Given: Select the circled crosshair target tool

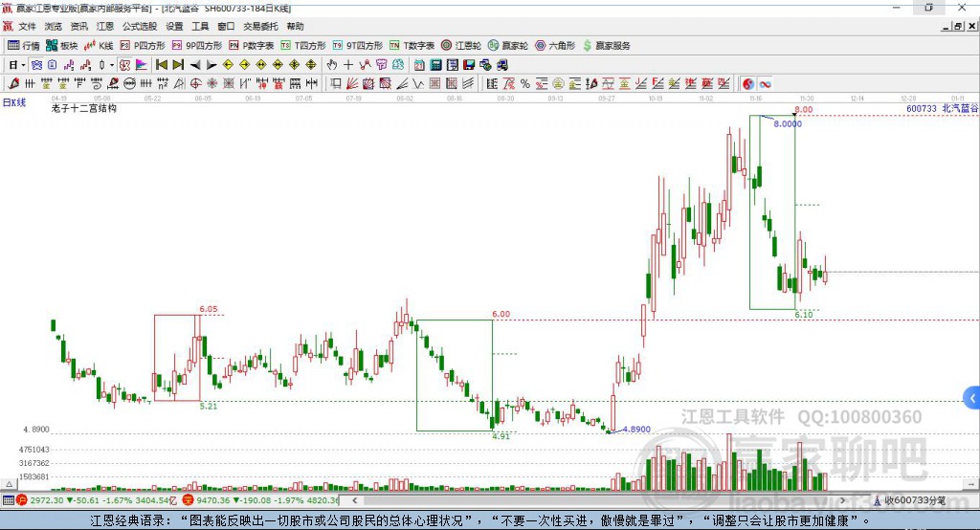Looking at the screenshot, I should click(x=195, y=84).
